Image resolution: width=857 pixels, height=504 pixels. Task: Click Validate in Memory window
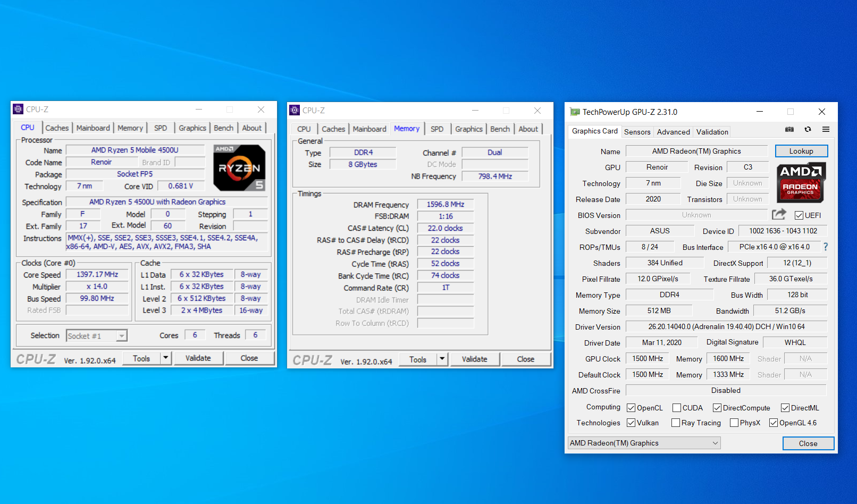(475, 359)
